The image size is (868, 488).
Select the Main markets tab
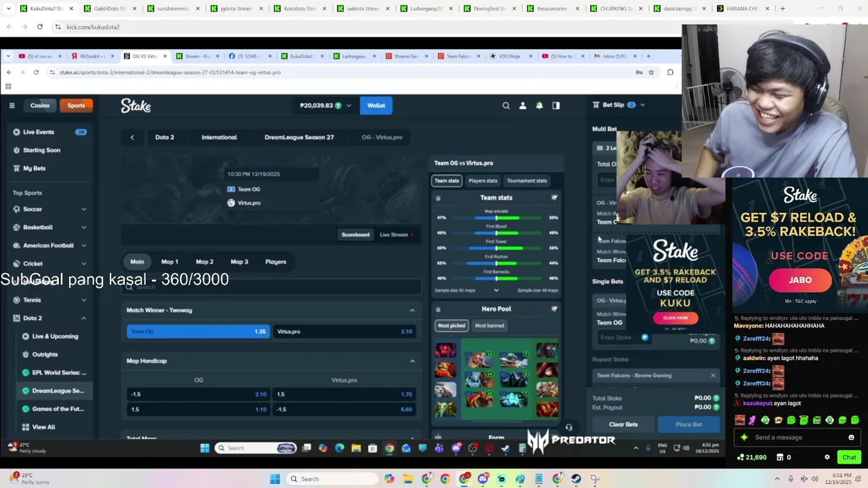(x=137, y=262)
